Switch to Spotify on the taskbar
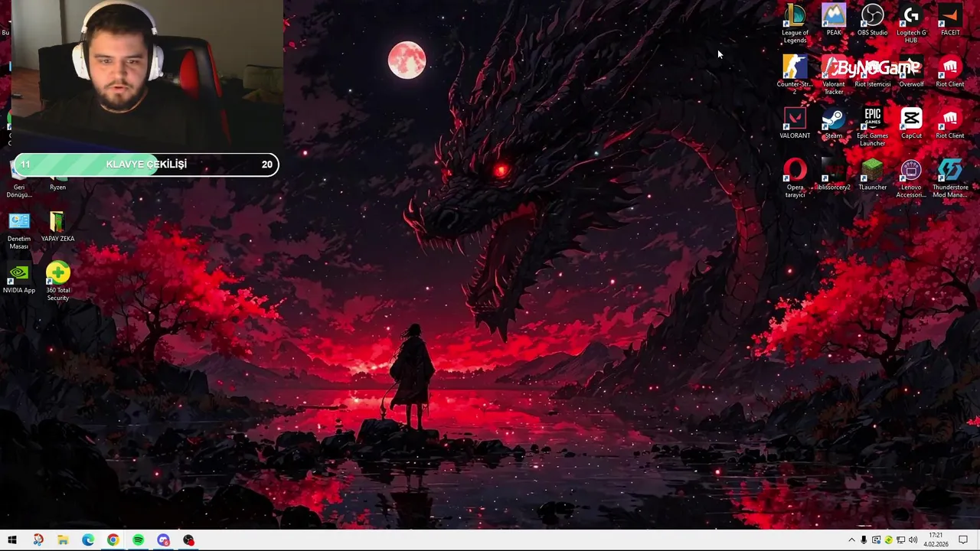Viewport: 980px width, 551px height. [x=138, y=540]
